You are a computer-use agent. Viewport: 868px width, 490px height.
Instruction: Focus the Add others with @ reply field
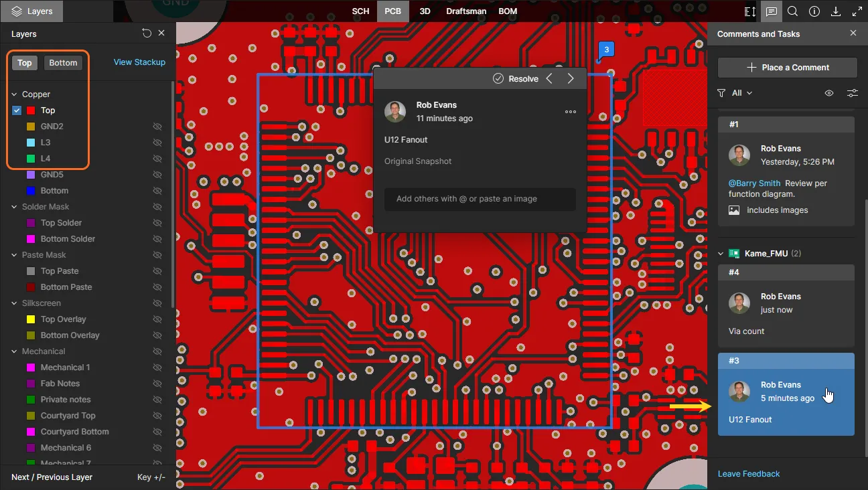480,199
